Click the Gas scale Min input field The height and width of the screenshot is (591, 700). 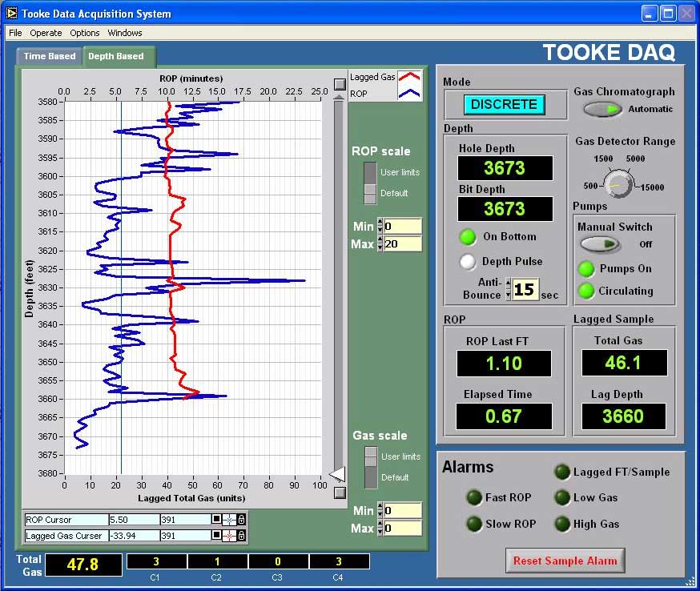point(403,510)
